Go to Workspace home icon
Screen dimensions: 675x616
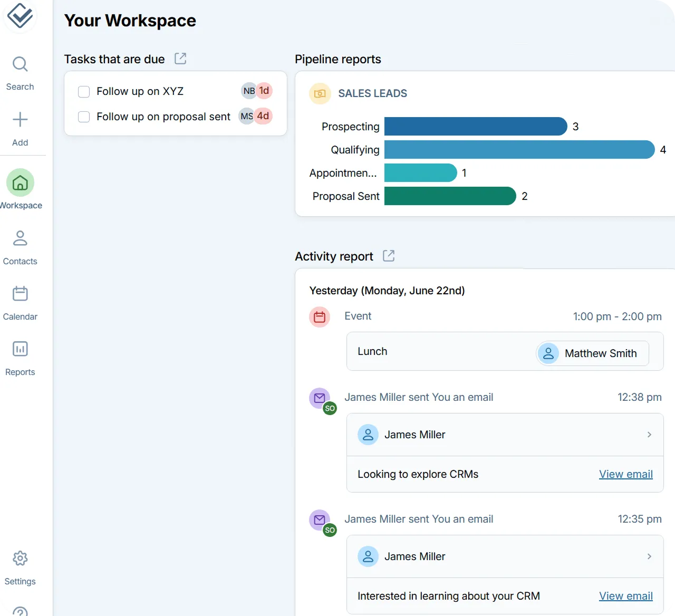tap(20, 182)
